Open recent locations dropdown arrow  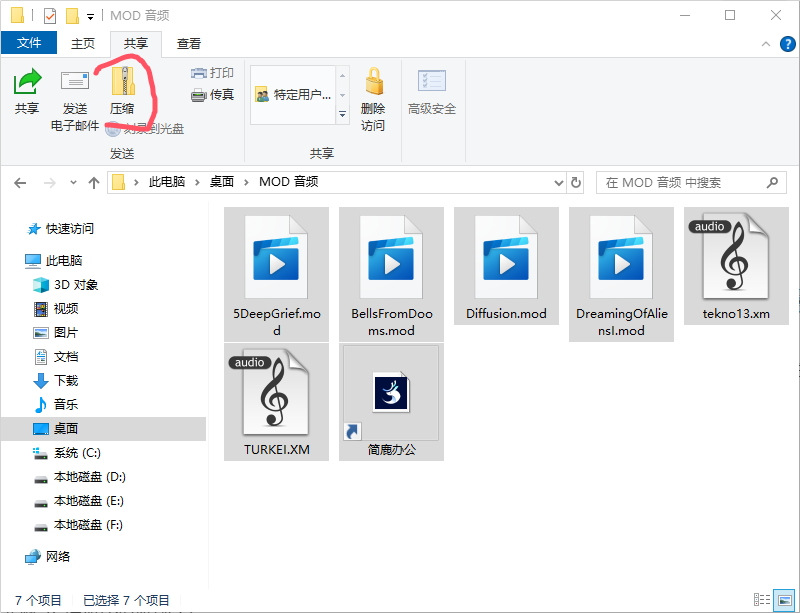73,183
